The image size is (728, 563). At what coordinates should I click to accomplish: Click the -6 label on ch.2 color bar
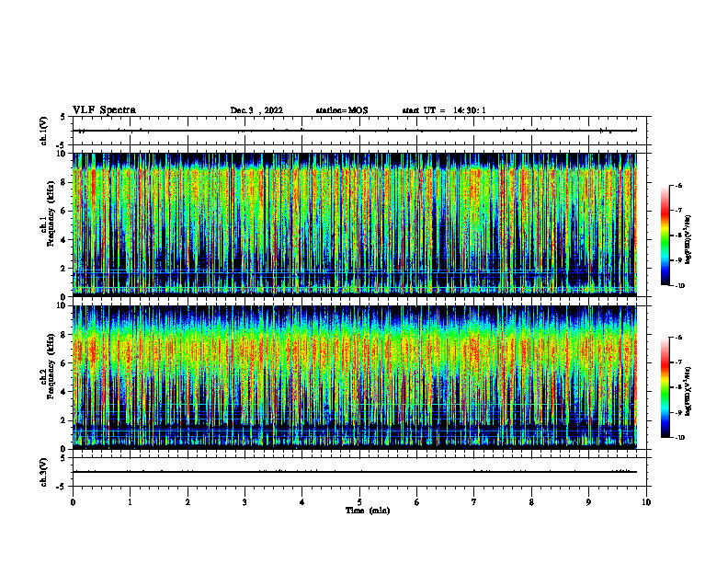tap(678, 338)
